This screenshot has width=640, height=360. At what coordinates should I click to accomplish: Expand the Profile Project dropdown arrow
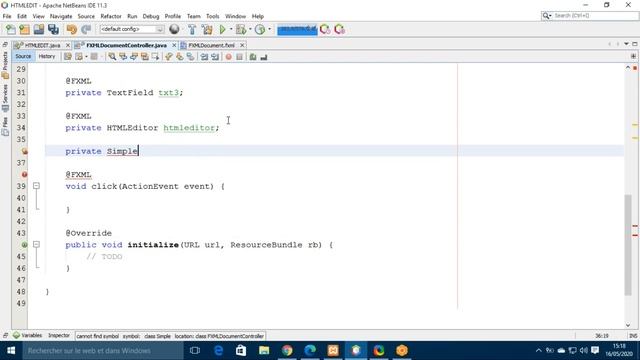point(269,29)
